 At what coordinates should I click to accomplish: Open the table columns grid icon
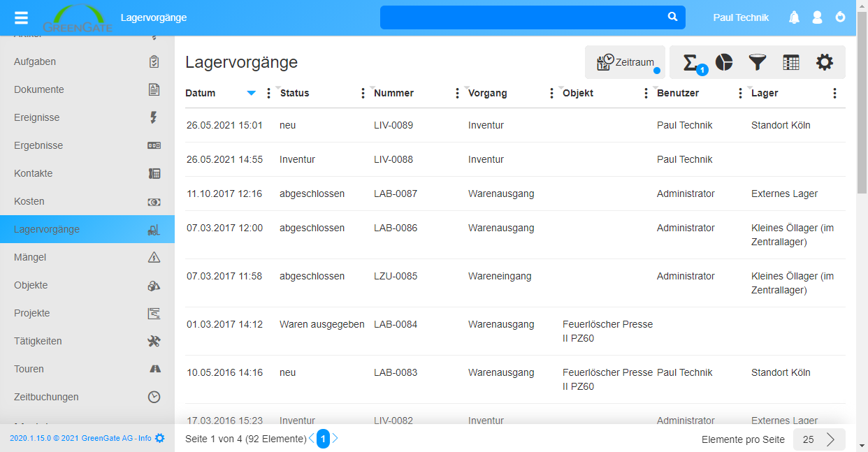point(791,62)
